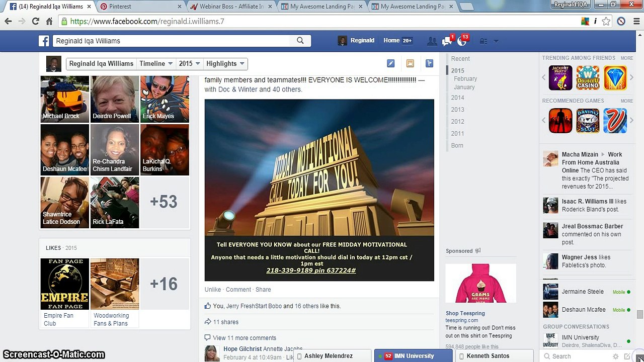The width and height of the screenshot is (644, 362).
Task: Open Empire Fan Club page thumbnail
Action: click(x=65, y=284)
